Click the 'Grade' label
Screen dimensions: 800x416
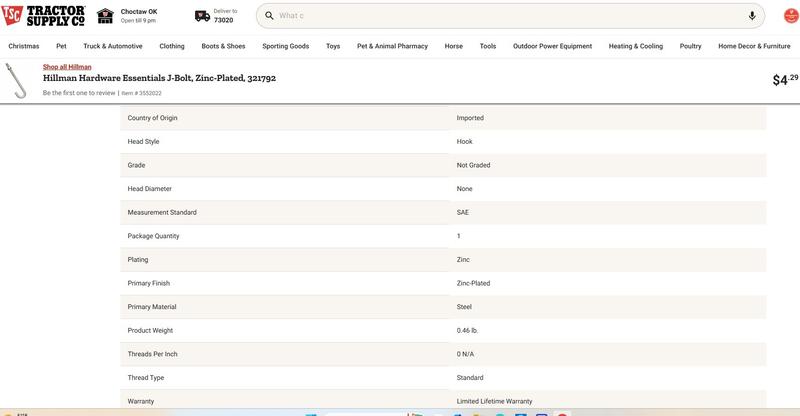[136, 165]
